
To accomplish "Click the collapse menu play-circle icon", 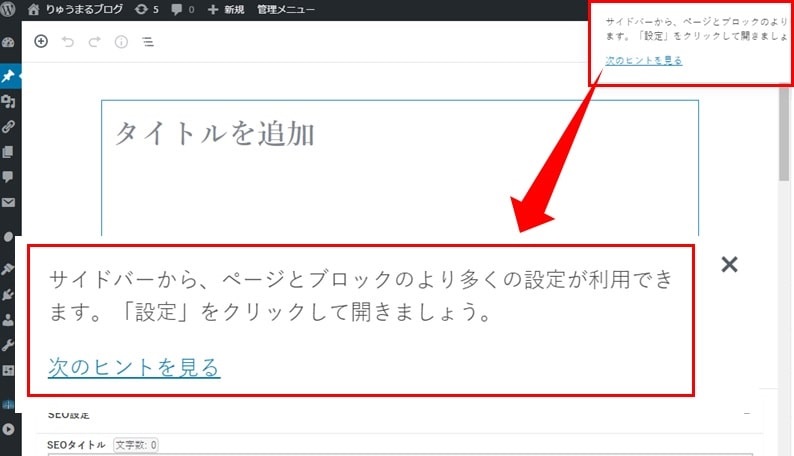I will [8, 429].
